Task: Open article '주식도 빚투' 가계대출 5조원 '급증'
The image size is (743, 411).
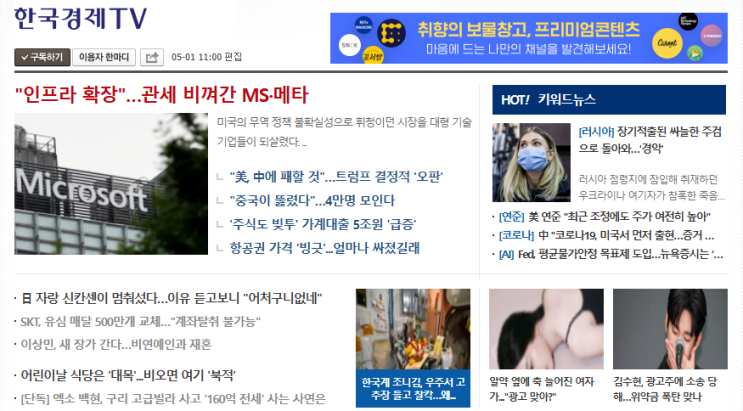Action: 323,224
